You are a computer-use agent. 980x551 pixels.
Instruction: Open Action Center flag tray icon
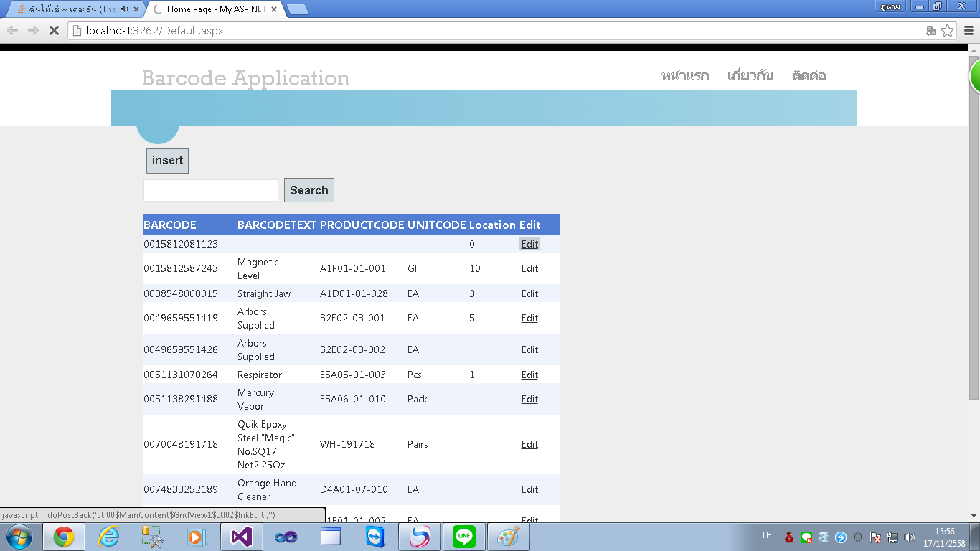coord(875,537)
